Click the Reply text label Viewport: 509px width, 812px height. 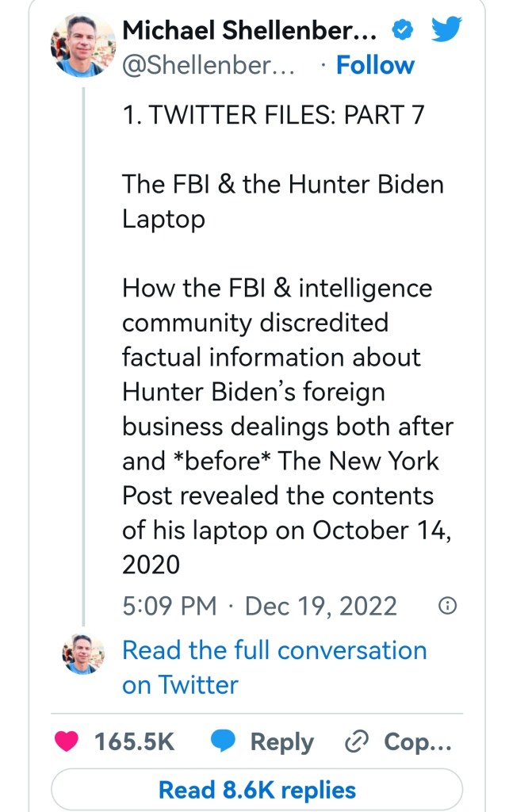[281, 742]
